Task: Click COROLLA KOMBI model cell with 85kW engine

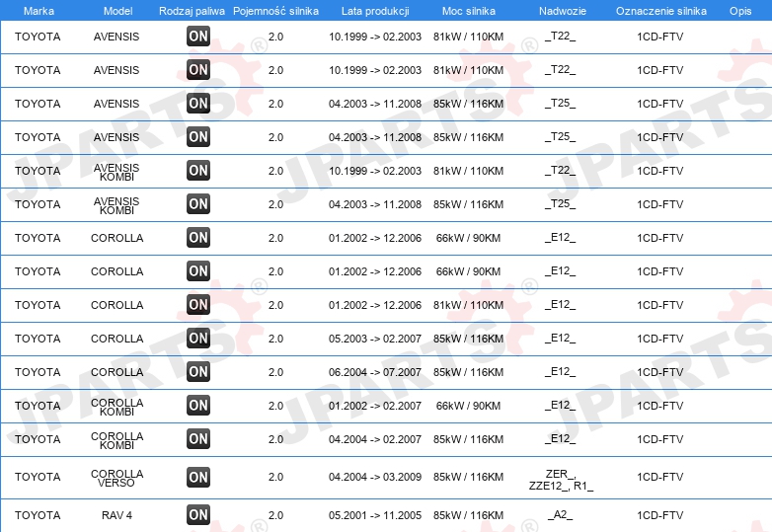Action: [116, 440]
